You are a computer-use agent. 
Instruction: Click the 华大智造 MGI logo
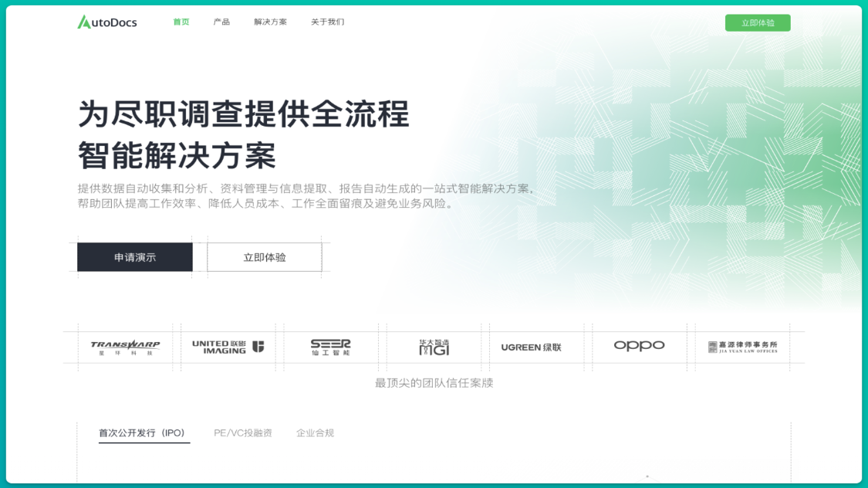(x=434, y=346)
